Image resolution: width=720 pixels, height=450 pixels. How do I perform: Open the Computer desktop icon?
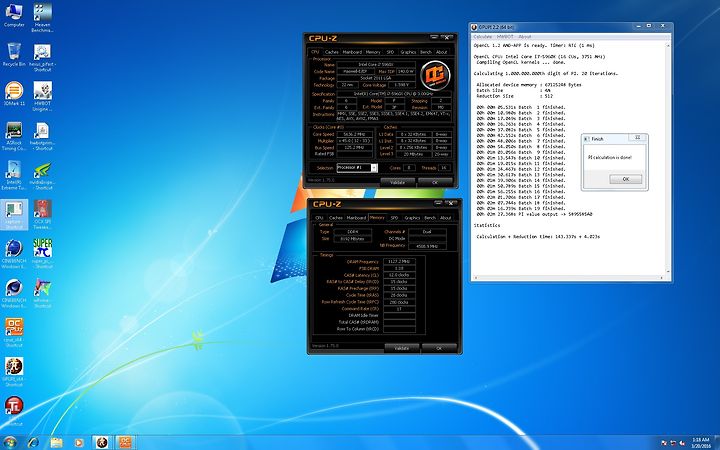(x=14, y=15)
